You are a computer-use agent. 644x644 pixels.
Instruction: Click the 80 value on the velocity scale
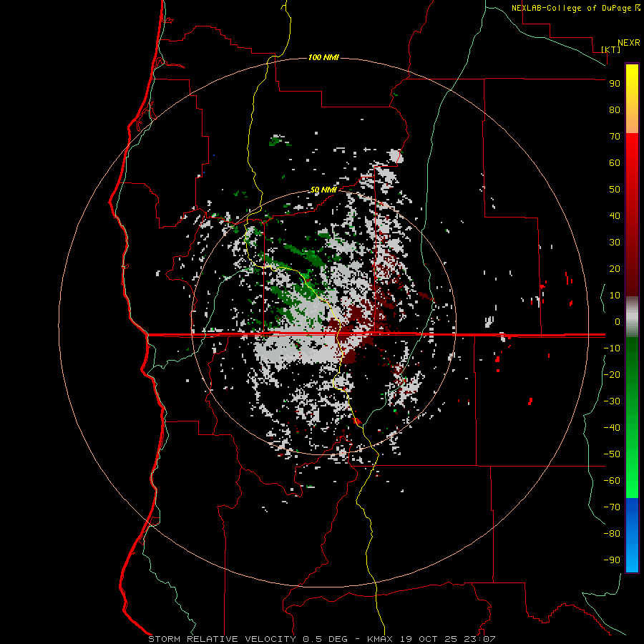tap(615, 110)
